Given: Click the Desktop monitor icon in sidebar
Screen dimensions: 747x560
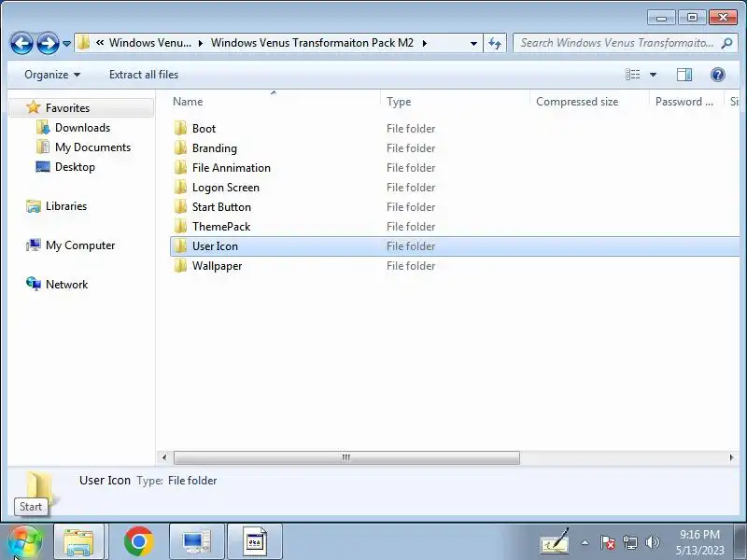Looking at the screenshot, I should (43, 167).
